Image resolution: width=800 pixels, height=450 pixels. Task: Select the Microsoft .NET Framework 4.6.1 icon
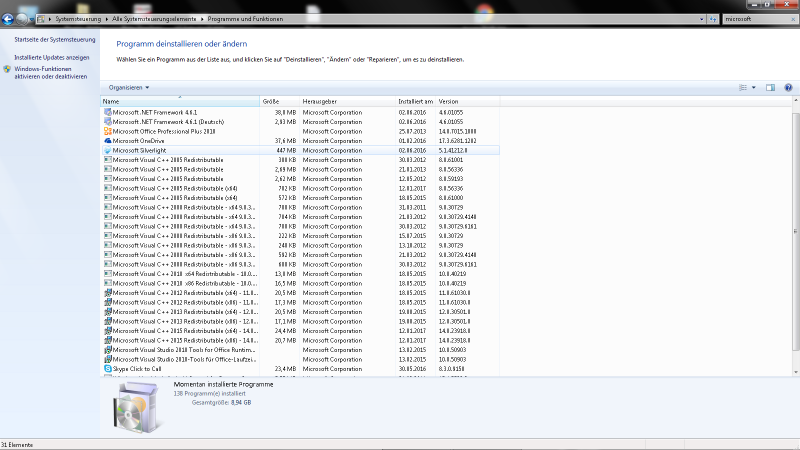(108, 112)
